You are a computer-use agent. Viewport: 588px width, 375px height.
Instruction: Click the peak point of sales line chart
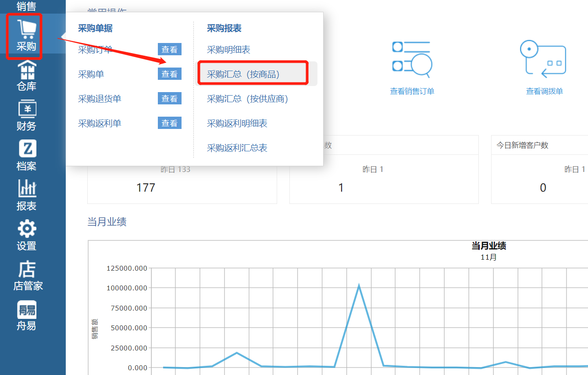pyautogui.click(x=359, y=286)
